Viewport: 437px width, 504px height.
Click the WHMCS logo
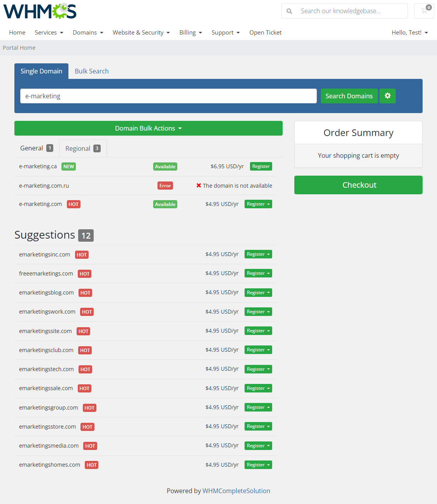(40, 11)
